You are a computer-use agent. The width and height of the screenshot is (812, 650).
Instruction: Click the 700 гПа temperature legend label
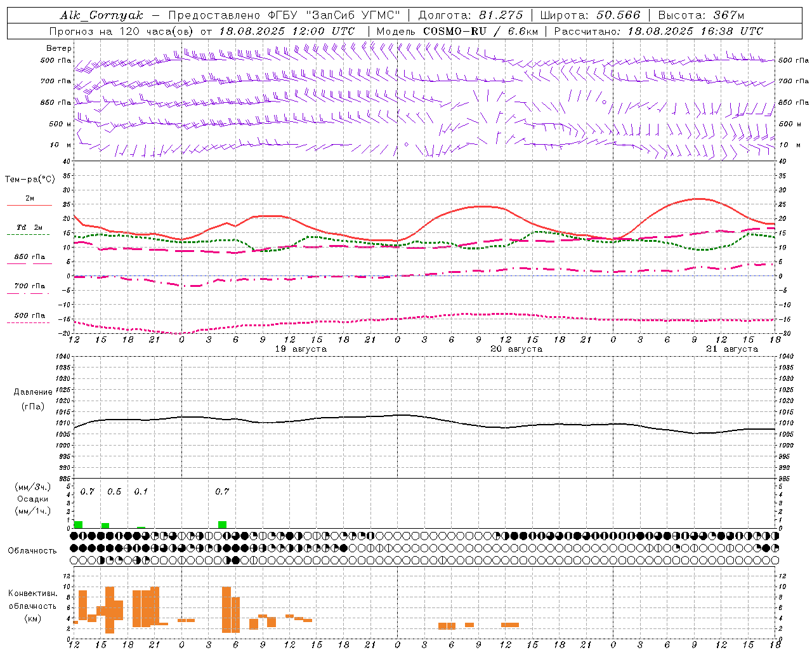tap(30, 286)
